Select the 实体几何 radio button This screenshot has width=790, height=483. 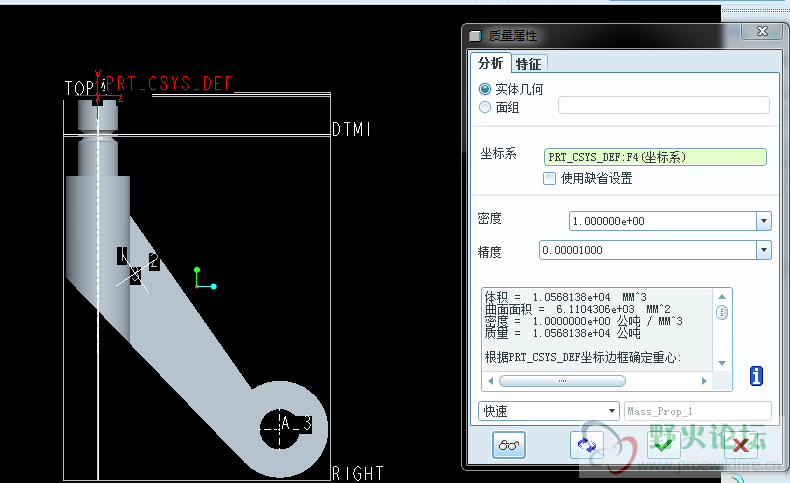485,89
